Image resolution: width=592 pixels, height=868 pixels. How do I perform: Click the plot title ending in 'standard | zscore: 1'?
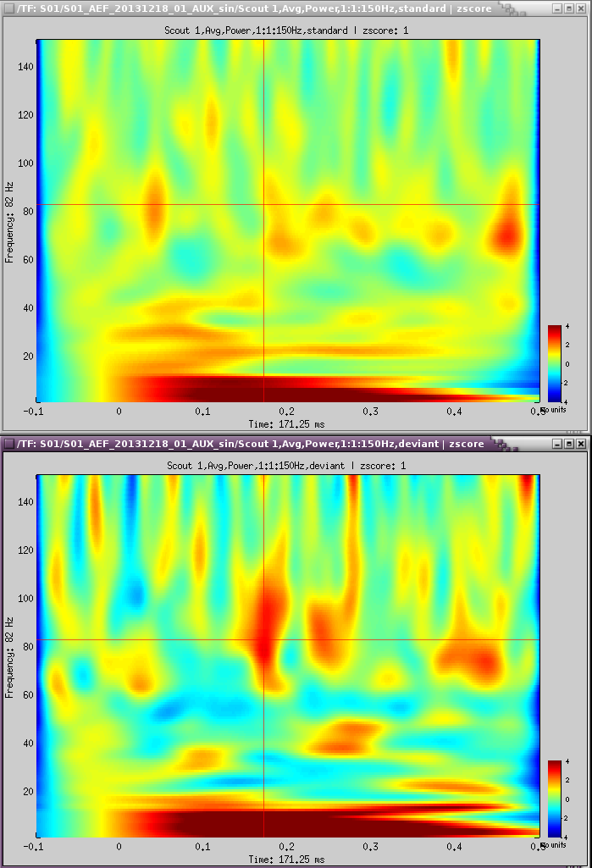pos(287,30)
